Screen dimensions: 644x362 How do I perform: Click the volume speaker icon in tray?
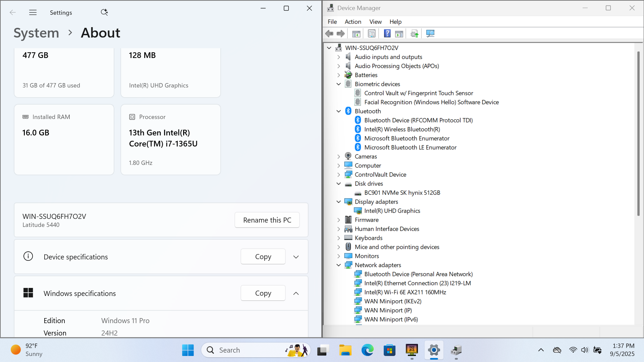585,350
